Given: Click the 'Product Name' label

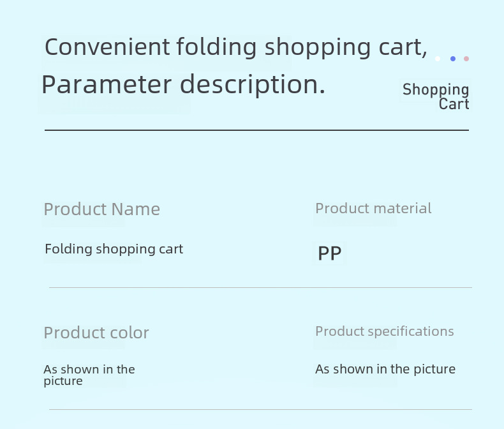Looking at the screenshot, I should tap(102, 209).
